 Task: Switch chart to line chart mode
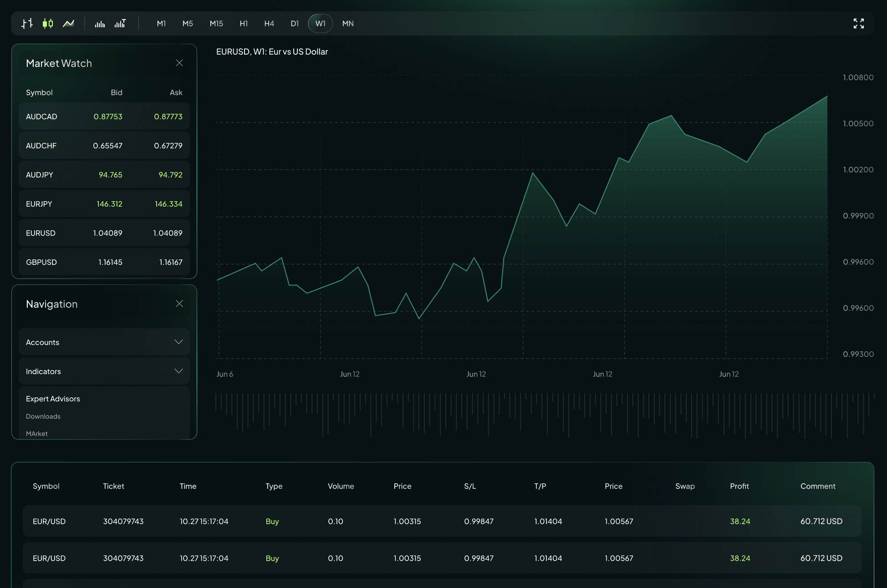click(x=68, y=23)
